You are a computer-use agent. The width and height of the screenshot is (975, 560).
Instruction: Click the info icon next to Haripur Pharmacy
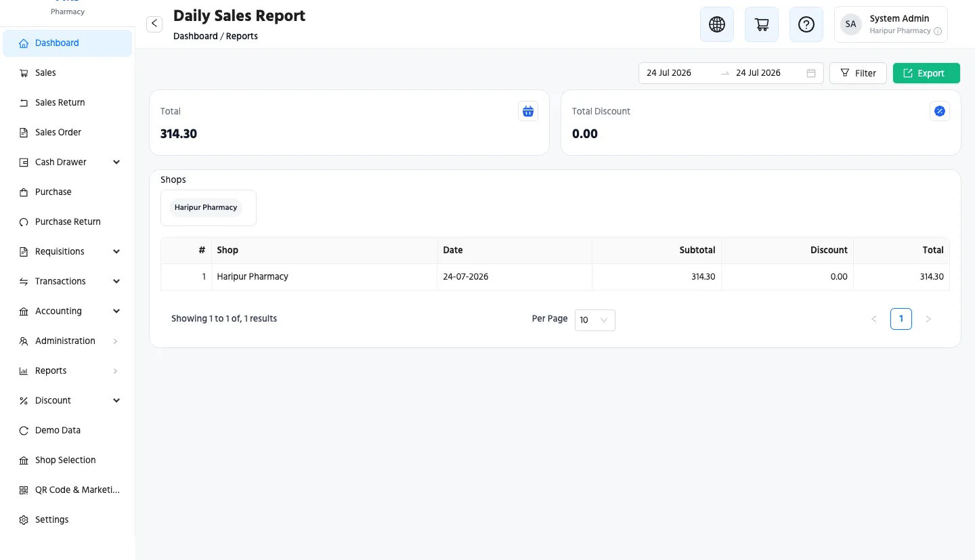(938, 31)
